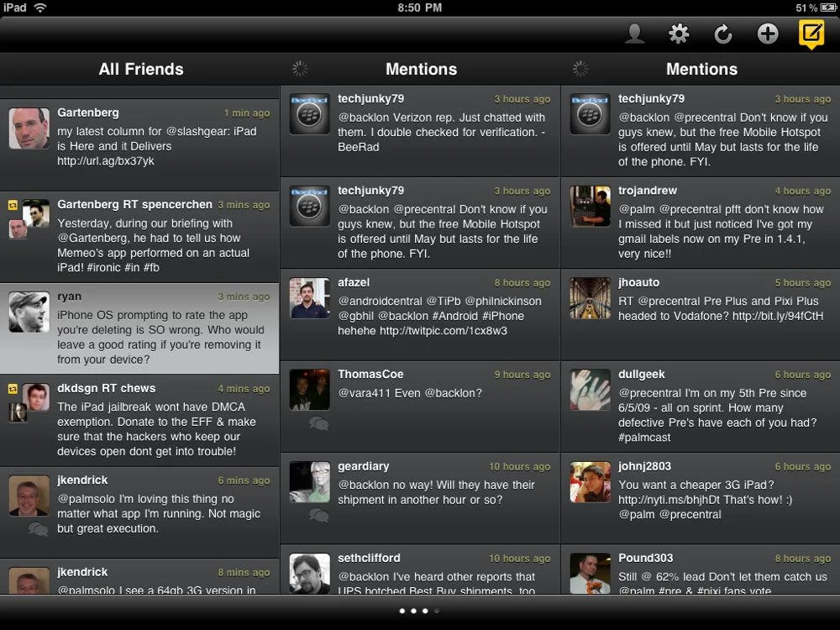Tap sethclifford's avatar photo
Image resolution: width=840 pixels, height=630 pixels.
tap(310, 573)
